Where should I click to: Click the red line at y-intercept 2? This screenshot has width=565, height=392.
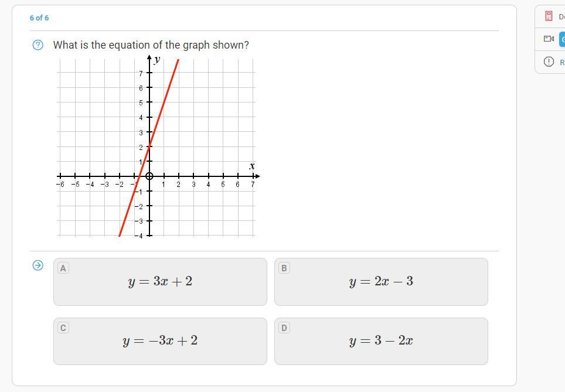coord(149,146)
